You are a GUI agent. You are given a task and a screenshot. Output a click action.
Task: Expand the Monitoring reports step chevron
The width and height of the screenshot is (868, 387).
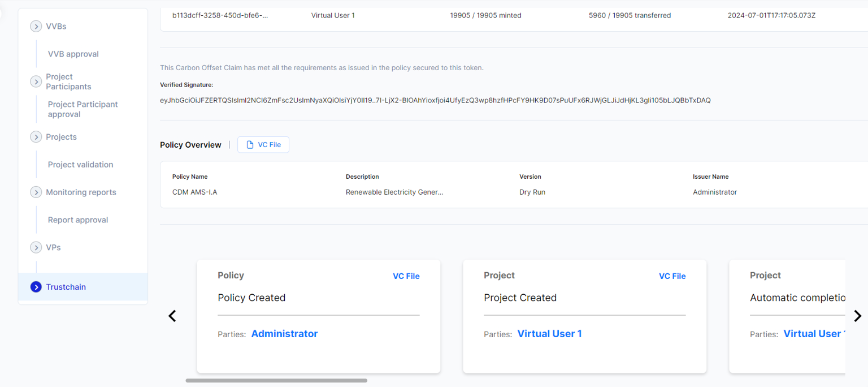click(x=36, y=192)
